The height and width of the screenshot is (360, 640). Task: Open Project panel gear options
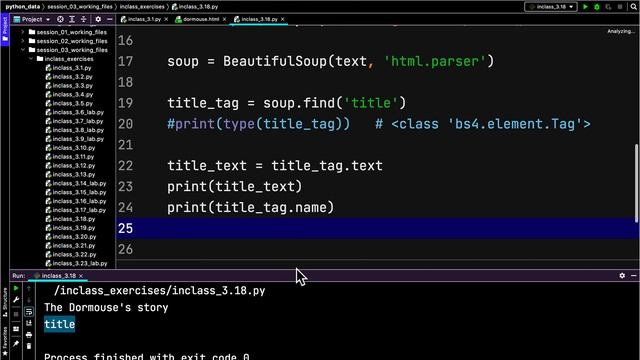98,19
